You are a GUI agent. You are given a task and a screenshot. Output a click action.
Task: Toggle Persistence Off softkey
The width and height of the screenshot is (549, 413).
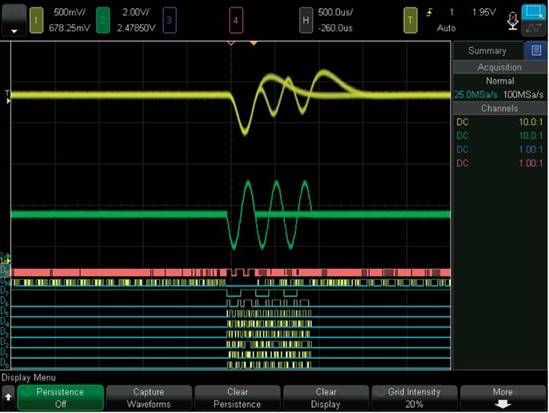(x=60, y=398)
